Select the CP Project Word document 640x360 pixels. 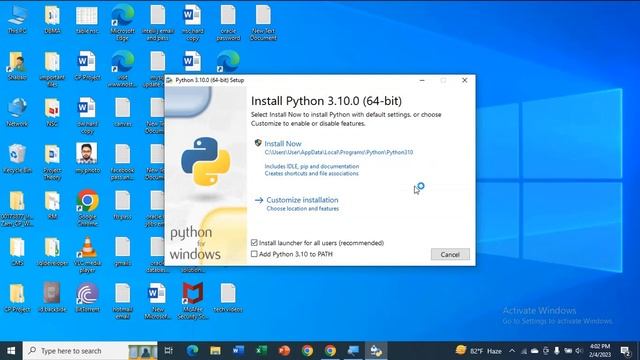87,66
